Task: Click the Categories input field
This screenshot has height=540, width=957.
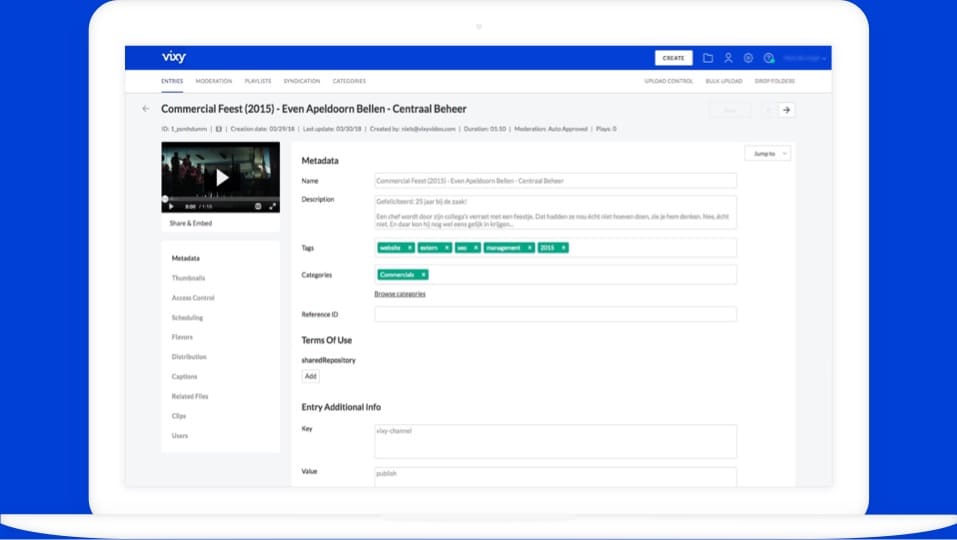Action: click(x=555, y=275)
